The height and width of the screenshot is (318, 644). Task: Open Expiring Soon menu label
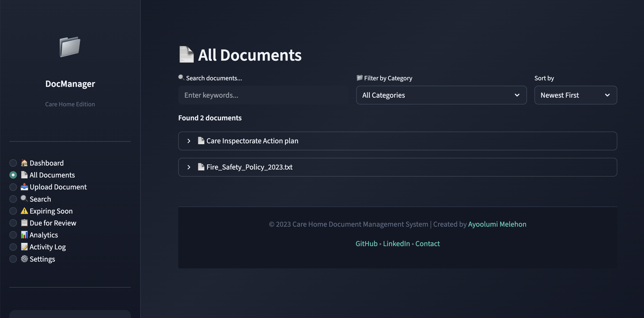(51, 211)
